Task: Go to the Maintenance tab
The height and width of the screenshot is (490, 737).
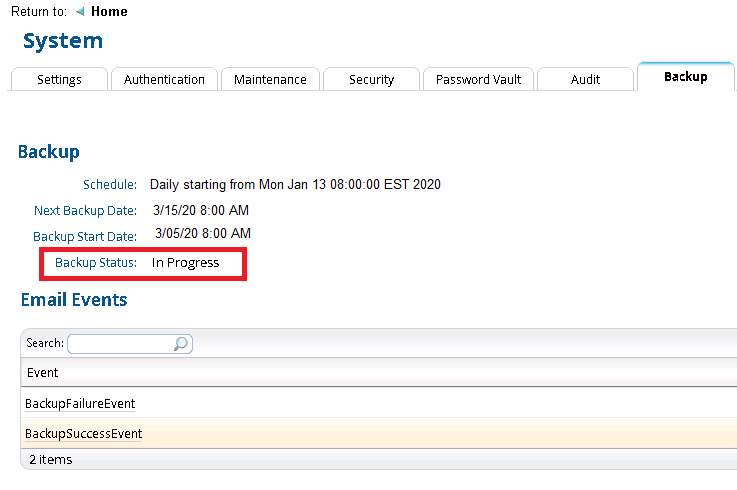Action: tap(270, 80)
